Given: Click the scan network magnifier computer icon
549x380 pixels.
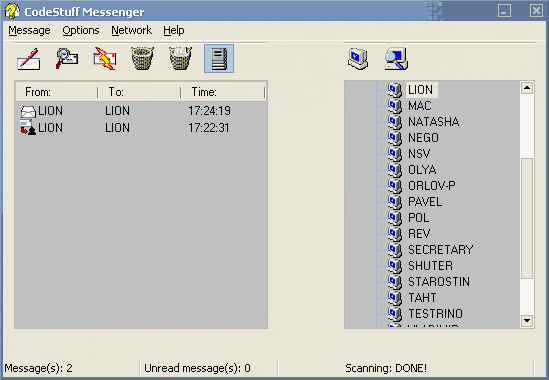Looking at the screenshot, I should [396, 59].
